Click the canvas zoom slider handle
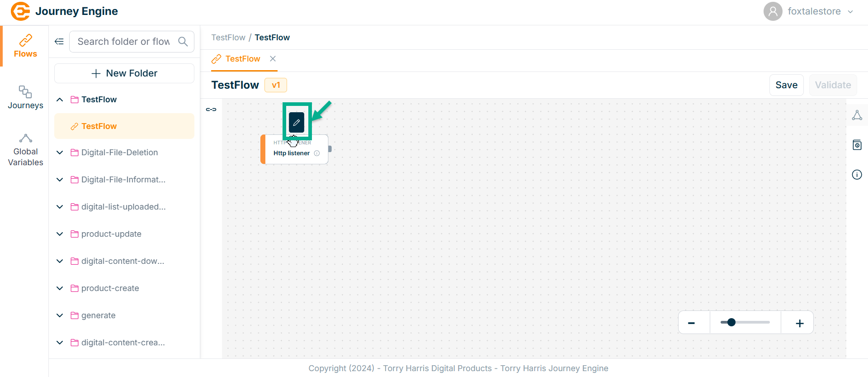Image resolution: width=868 pixels, height=377 pixels. 731,322
